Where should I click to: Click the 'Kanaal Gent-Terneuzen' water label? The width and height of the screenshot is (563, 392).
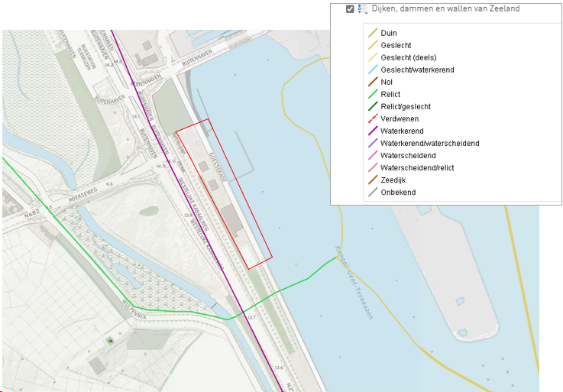pyautogui.click(x=354, y=283)
